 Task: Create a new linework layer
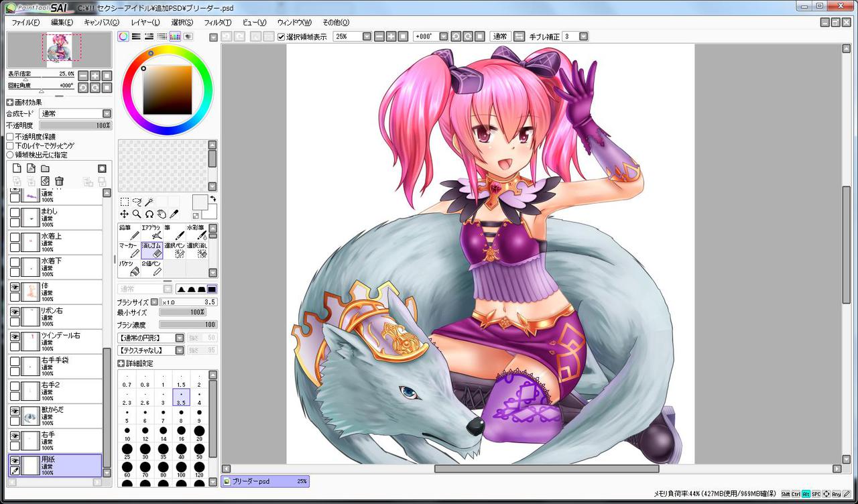[31, 168]
